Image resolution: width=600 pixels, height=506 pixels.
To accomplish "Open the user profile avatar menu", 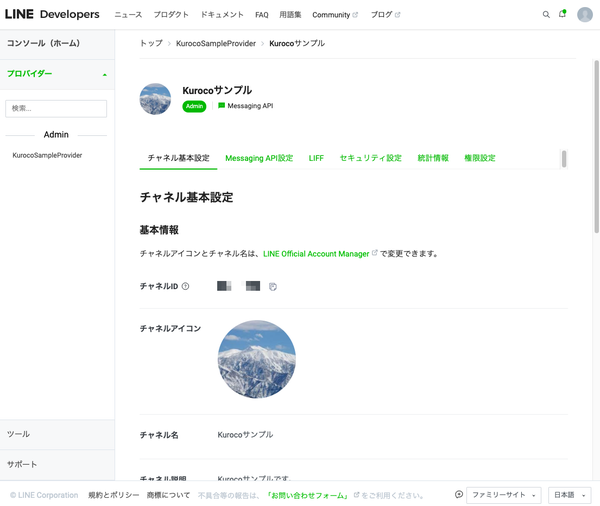I will click(585, 15).
